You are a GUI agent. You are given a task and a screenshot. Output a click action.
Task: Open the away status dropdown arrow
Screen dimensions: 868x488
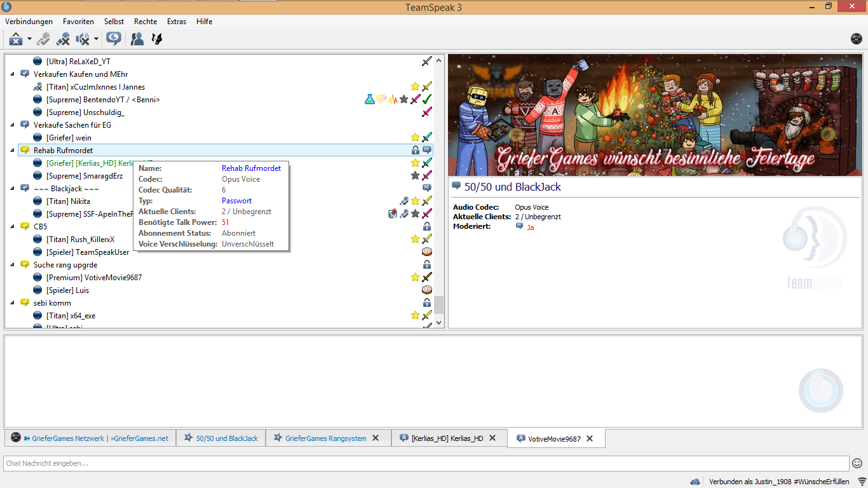[x=29, y=39]
